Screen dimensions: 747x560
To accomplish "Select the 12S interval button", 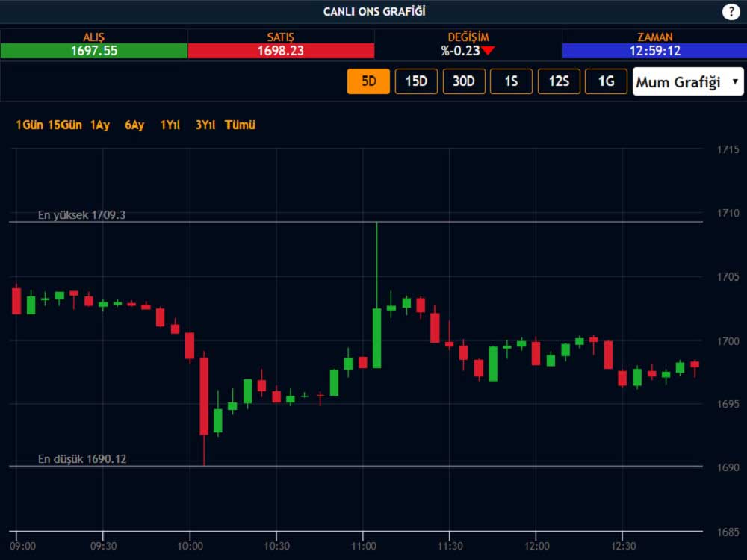I will tap(559, 81).
